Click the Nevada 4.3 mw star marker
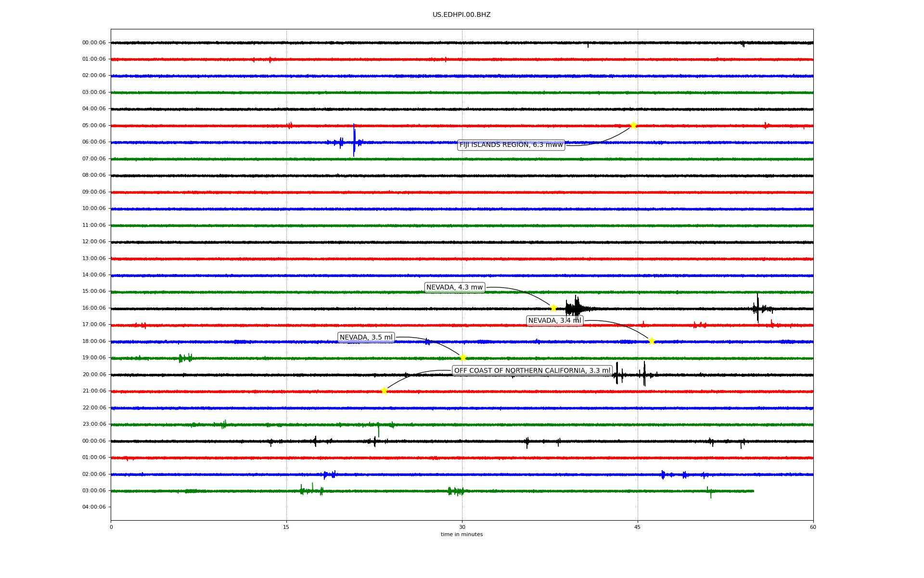 (x=553, y=308)
